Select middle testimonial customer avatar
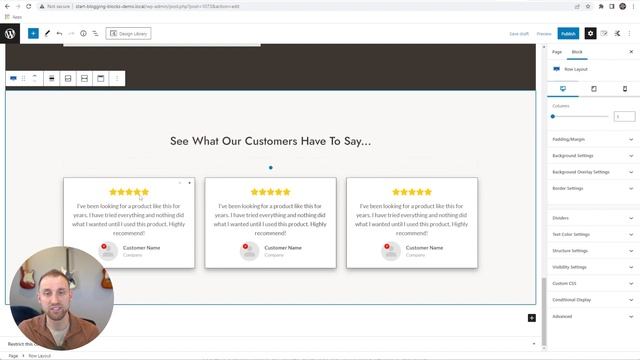The height and width of the screenshot is (360, 640). (249, 251)
